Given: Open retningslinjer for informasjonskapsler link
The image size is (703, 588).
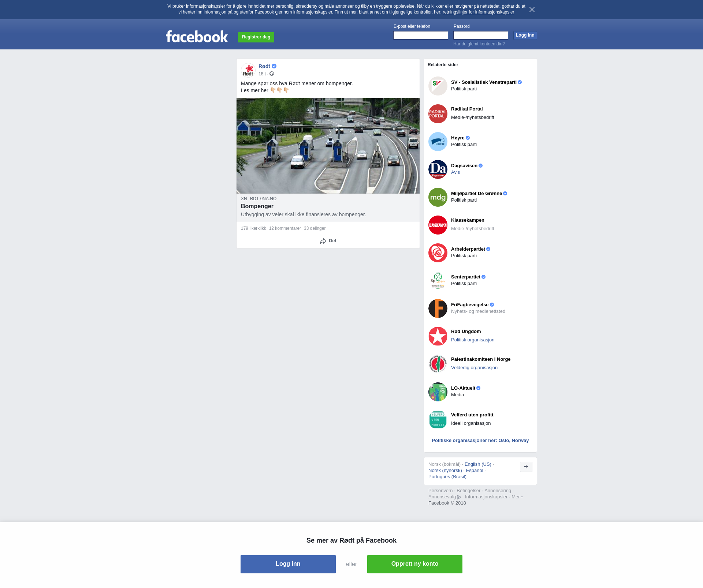Looking at the screenshot, I should pos(478,12).
